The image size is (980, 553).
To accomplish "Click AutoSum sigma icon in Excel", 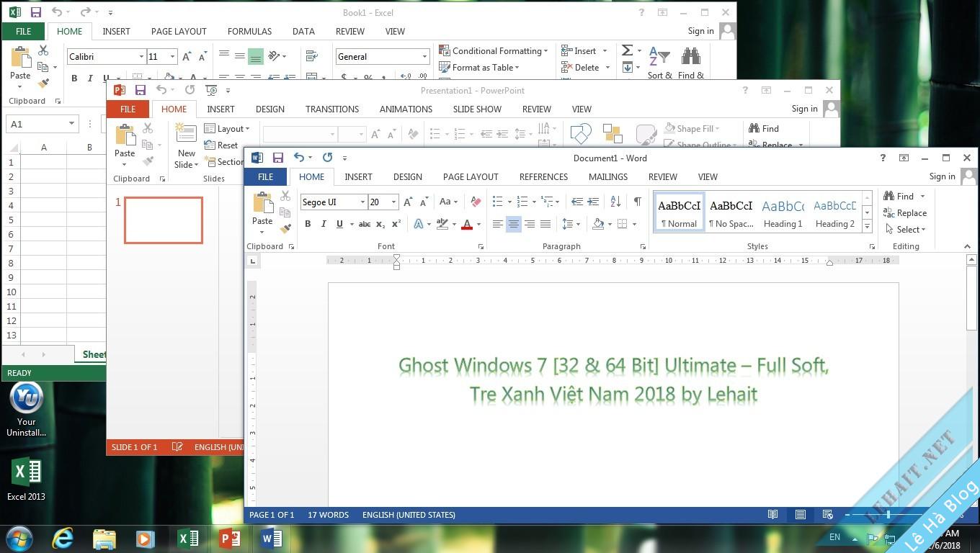I will [627, 50].
